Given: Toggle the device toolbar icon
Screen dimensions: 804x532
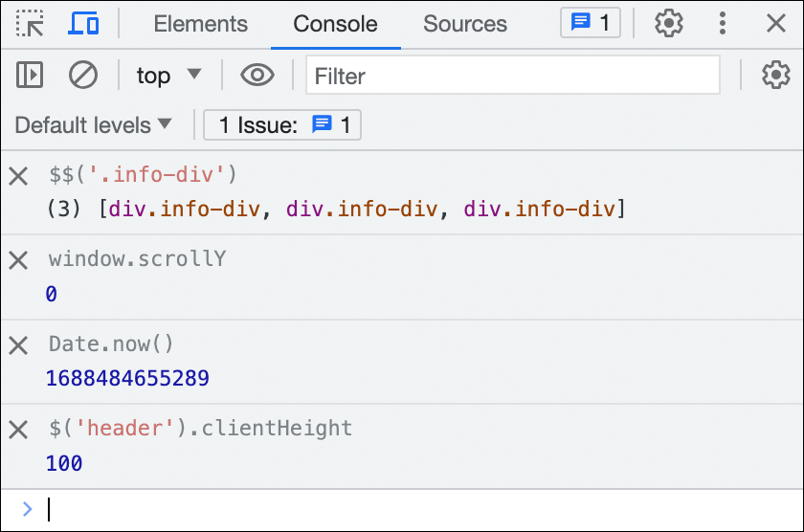Looking at the screenshot, I should coord(83,24).
